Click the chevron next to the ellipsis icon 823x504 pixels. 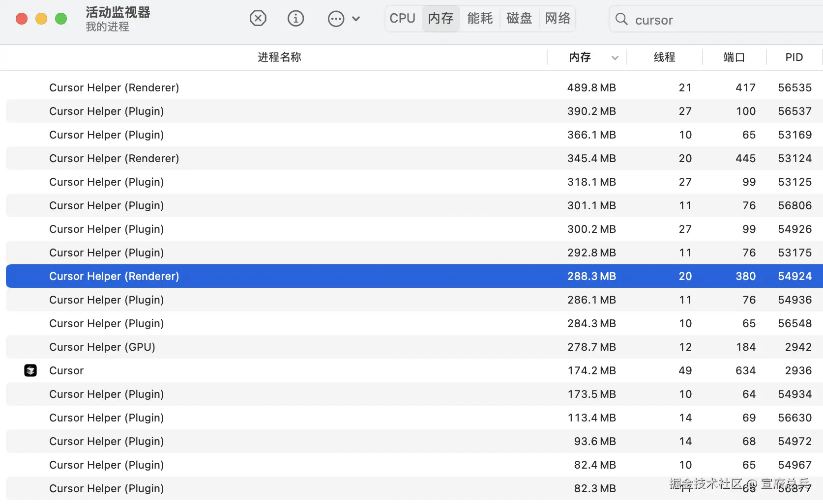point(356,19)
